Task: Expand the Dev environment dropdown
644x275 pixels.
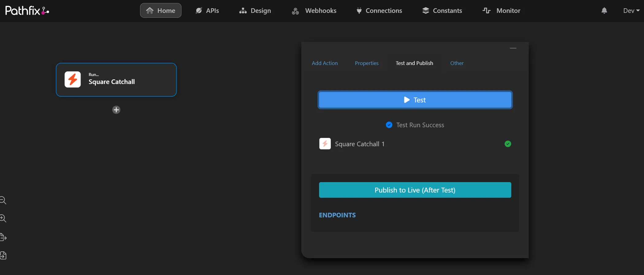Action: click(x=631, y=10)
